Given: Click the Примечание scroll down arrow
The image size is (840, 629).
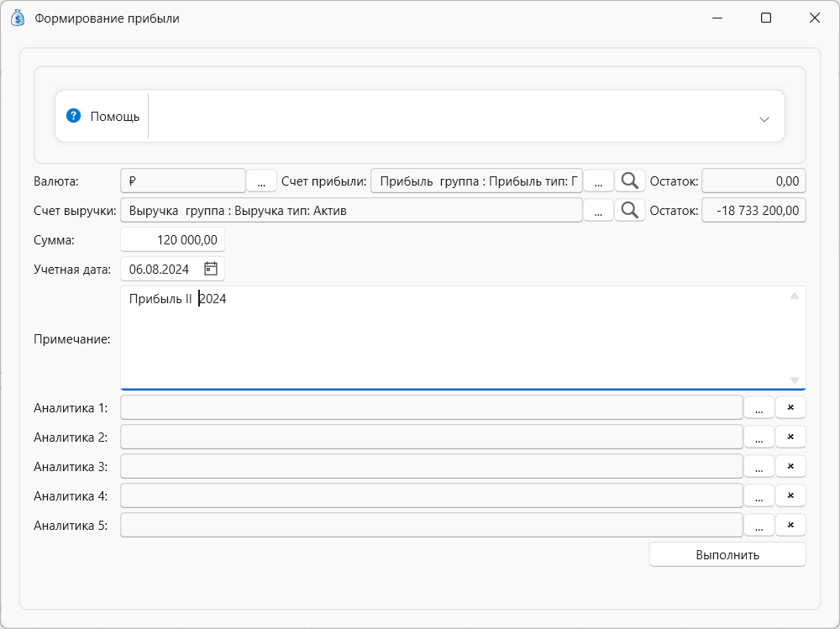Looking at the screenshot, I should pos(795,380).
